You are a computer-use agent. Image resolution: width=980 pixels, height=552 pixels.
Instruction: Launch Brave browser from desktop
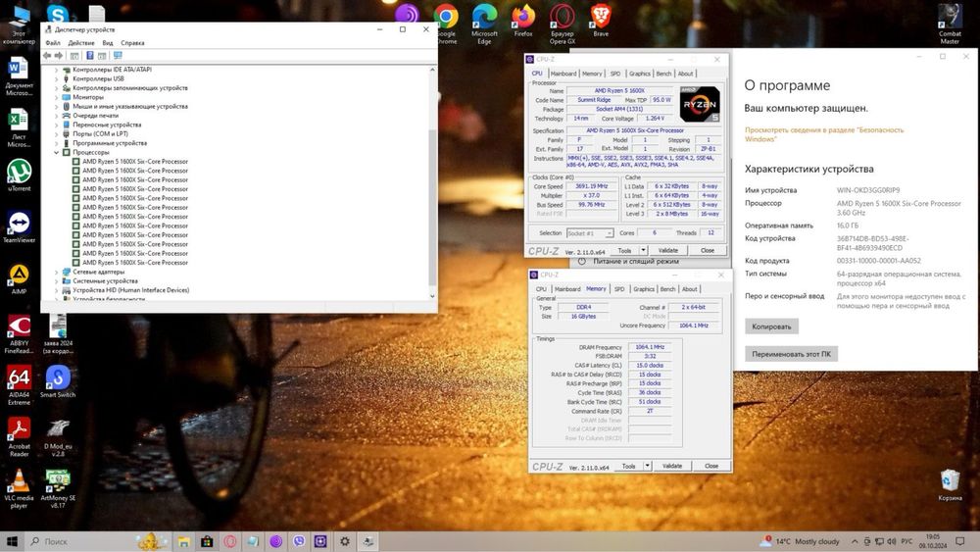[601, 21]
